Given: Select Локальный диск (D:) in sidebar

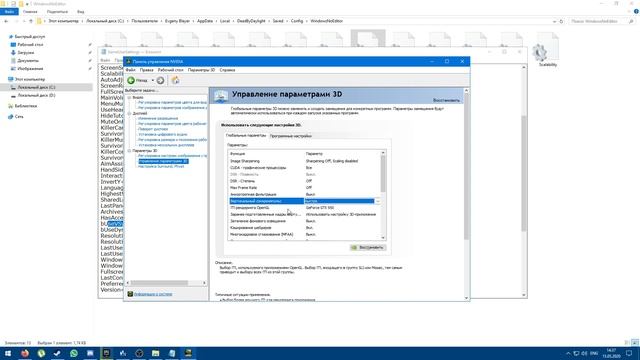Looking at the screenshot, I should pos(36,95).
